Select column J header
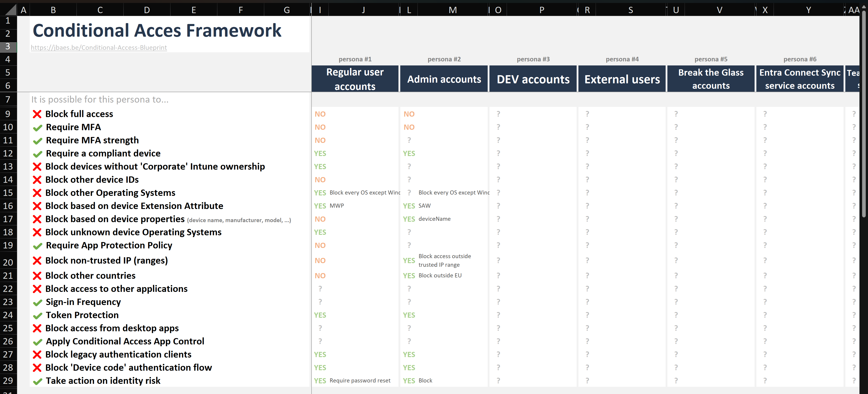Image resolution: width=868 pixels, height=394 pixels. pyautogui.click(x=363, y=10)
